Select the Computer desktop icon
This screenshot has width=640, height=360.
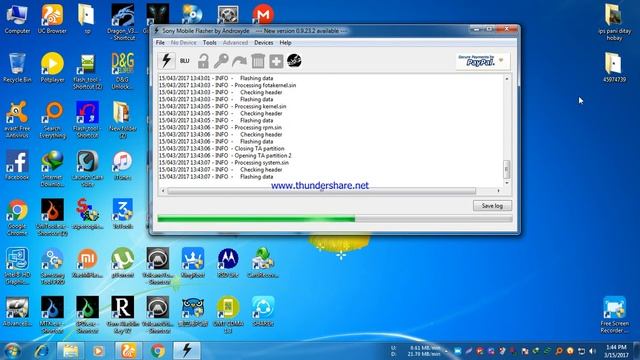(17, 19)
